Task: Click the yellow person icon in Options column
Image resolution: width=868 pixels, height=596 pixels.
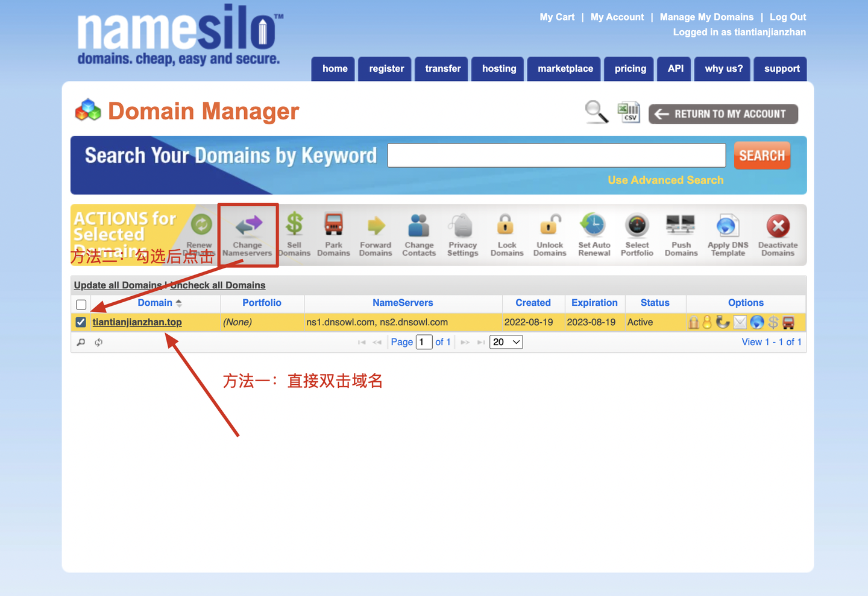Action: point(707,322)
